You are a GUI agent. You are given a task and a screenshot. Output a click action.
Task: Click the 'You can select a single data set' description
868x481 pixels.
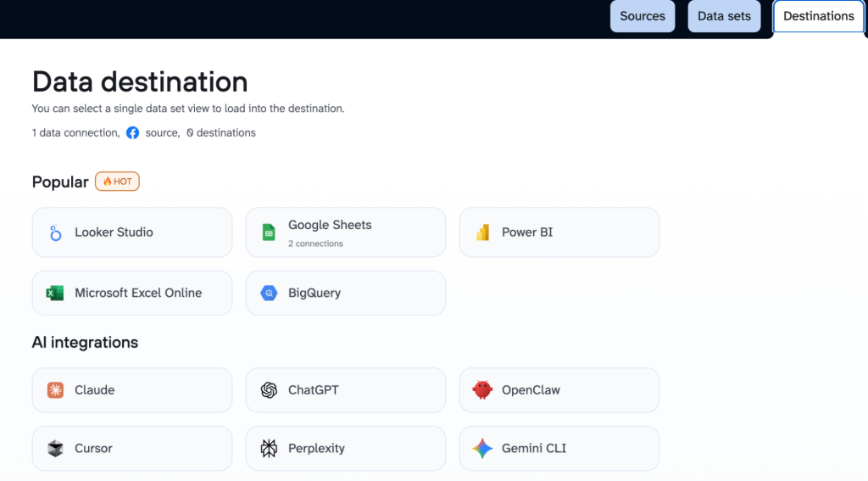[187, 109]
